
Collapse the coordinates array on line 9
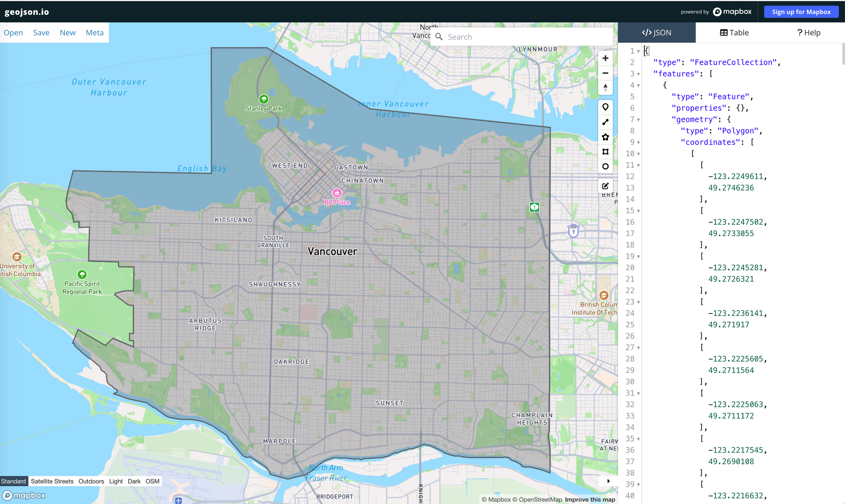638,142
